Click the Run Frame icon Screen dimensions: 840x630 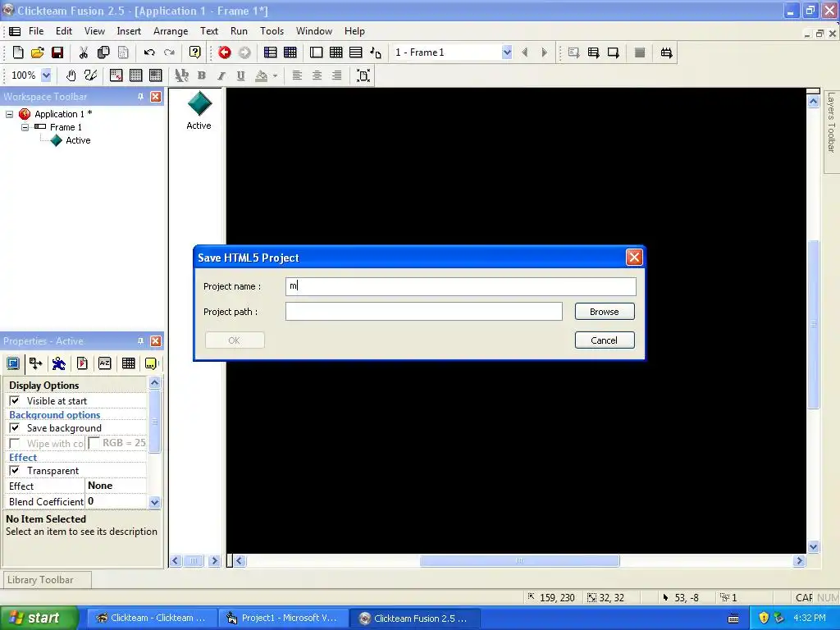[614, 52]
